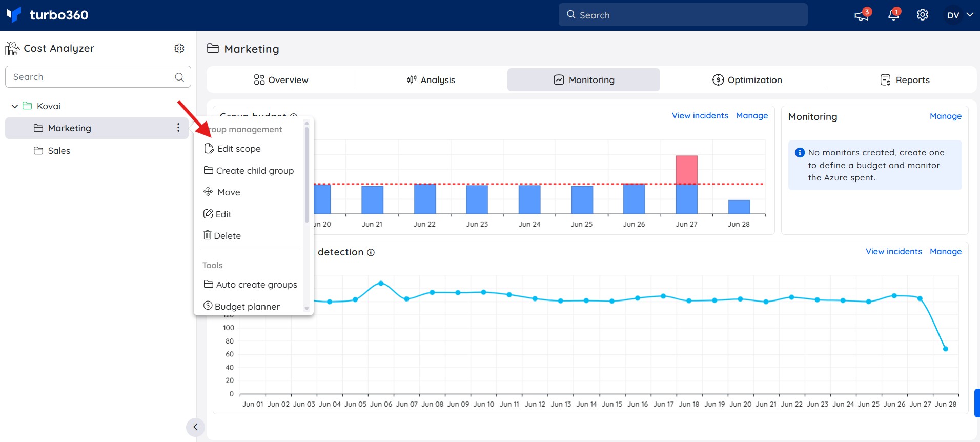Click the turbo360 logo
The height and width of the screenshot is (442, 980).
click(x=47, y=15)
